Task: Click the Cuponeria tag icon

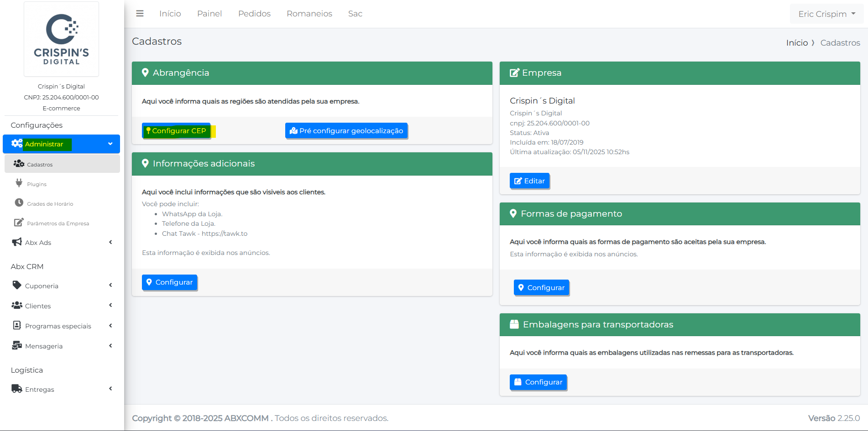Action: click(x=17, y=286)
